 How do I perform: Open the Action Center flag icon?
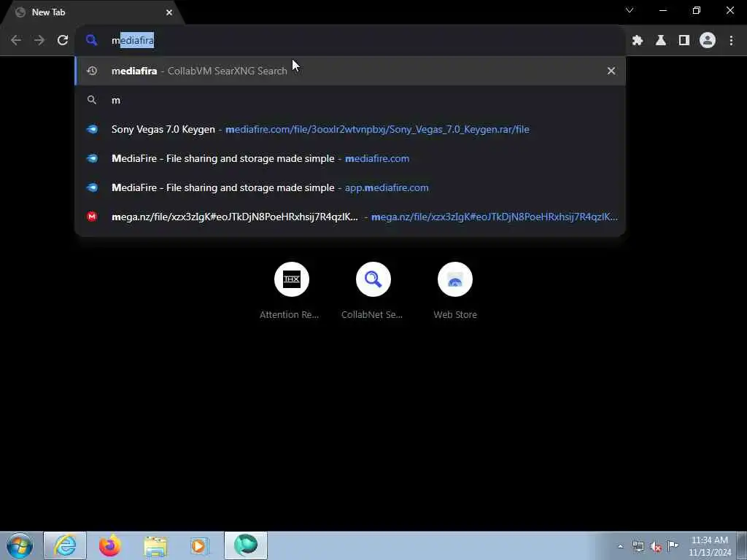[673, 546]
